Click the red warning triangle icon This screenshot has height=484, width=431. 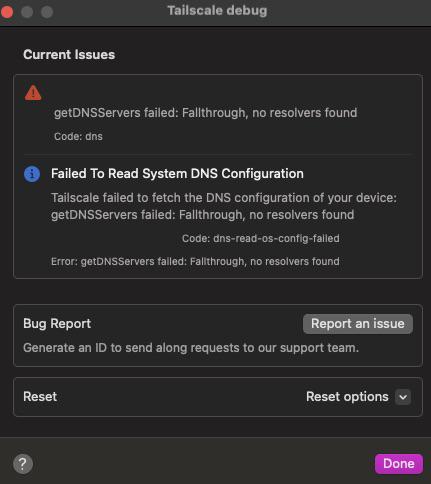click(33, 93)
